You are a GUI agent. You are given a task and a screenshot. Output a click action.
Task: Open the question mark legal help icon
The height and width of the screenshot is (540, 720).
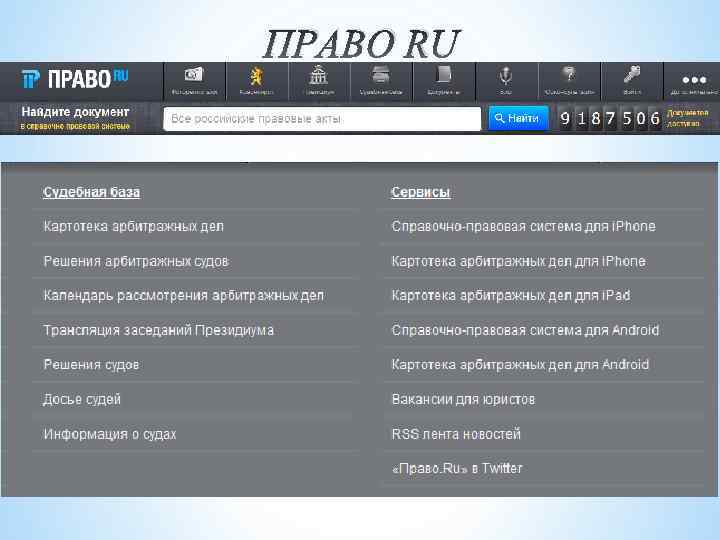click(568, 74)
